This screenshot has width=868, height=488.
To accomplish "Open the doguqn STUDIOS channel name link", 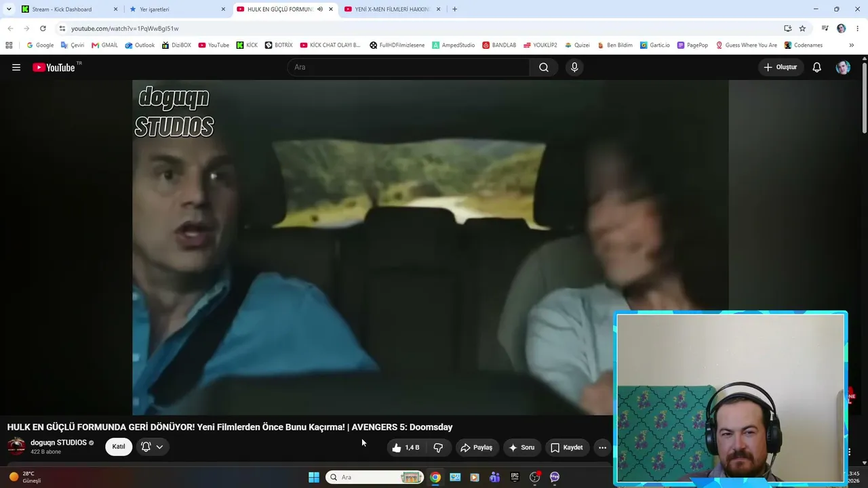I will click(58, 443).
